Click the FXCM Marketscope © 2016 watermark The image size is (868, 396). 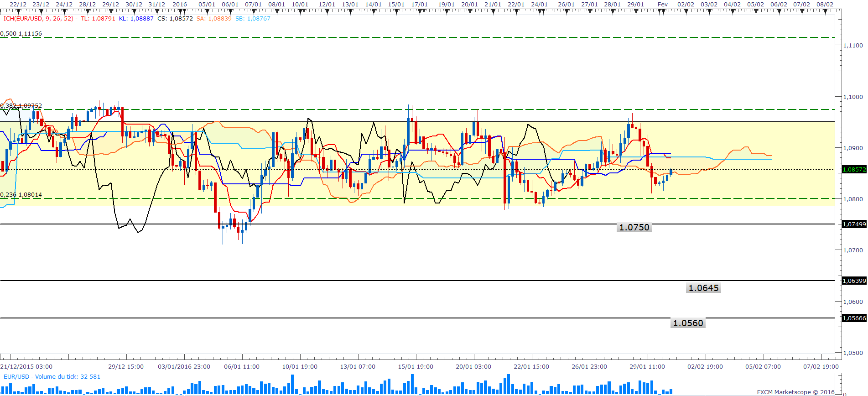795,392
